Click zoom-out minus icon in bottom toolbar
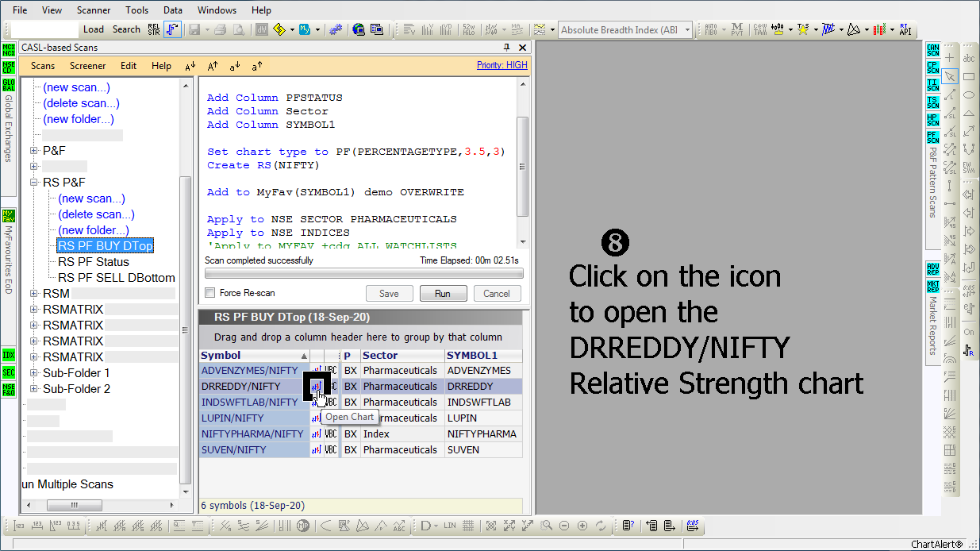This screenshot has height=551, width=980. 564,526
